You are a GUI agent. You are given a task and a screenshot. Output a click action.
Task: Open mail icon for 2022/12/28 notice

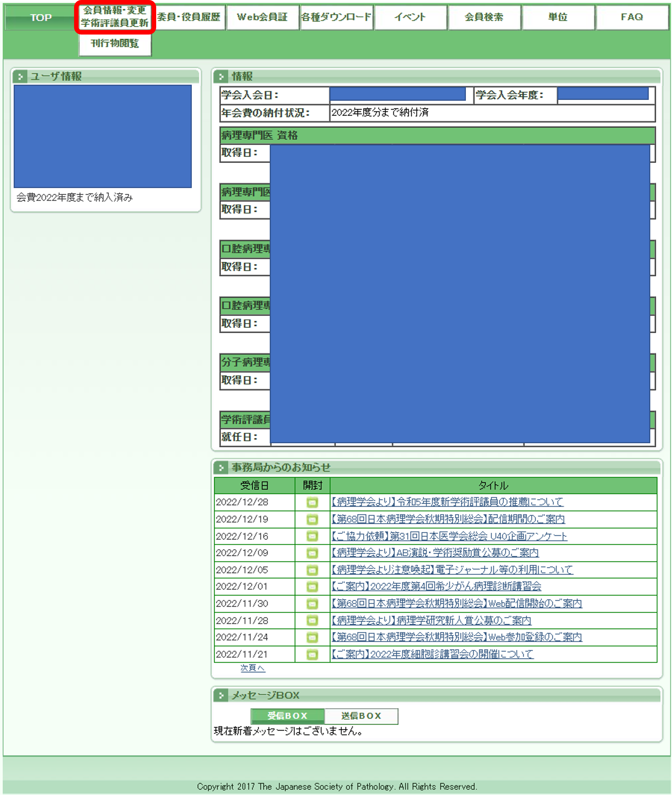click(x=312, y=502)
